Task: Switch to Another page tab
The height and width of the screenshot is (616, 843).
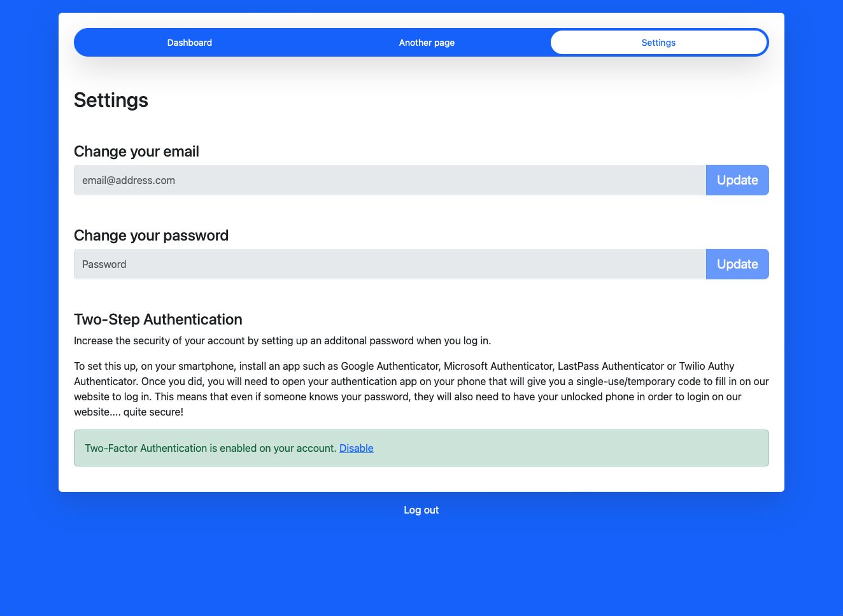Action: point(427,43)
